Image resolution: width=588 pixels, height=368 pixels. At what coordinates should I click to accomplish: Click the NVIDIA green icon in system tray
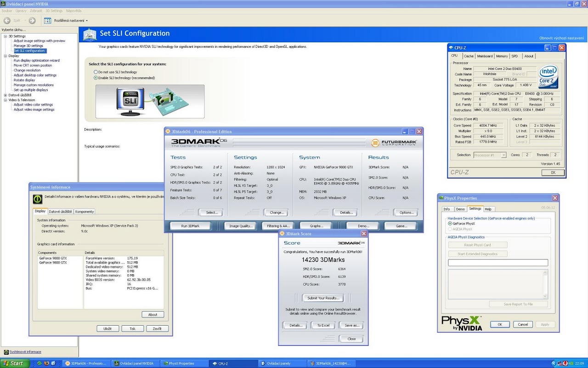click(x=571, y=363)
